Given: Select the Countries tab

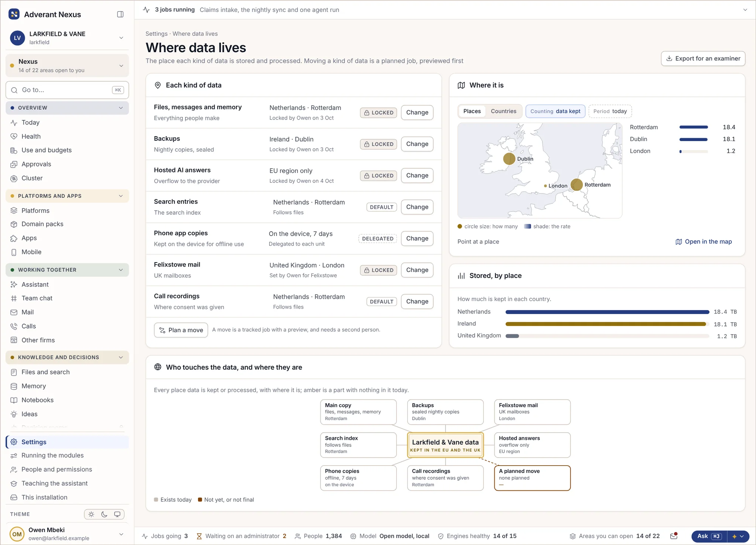Looking at the screenshot, I should pos(503,111).
